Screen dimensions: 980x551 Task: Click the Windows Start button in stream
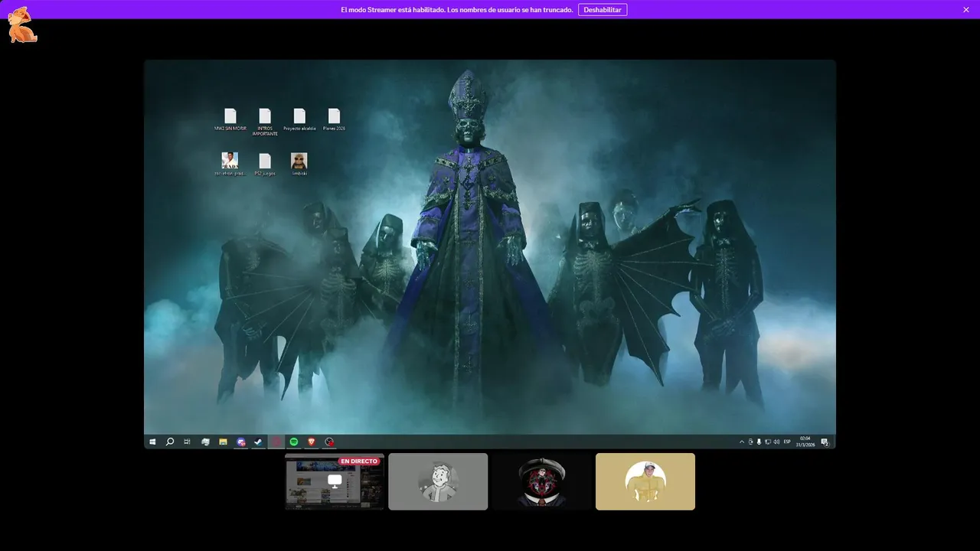coord(152,442)
